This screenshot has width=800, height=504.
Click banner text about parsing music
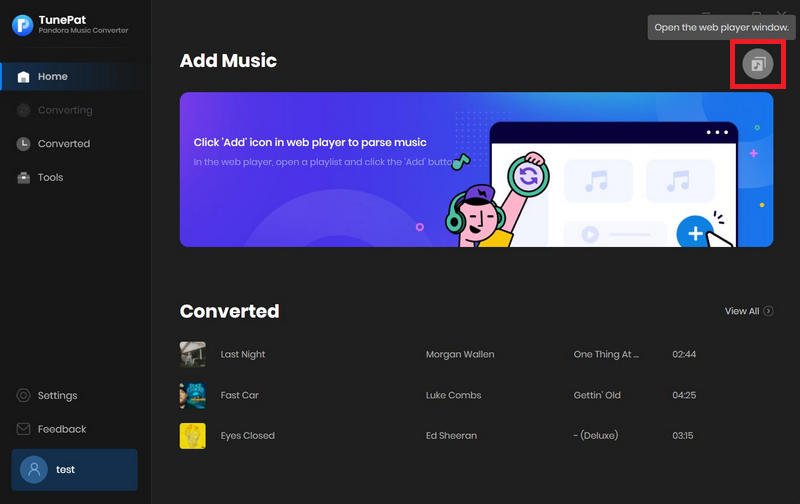click(310, 142)
